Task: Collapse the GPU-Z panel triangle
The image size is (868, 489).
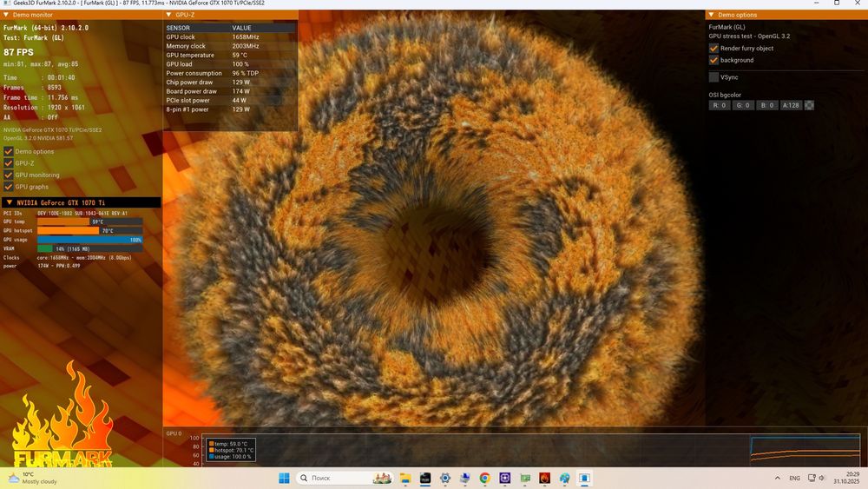Action: (x=169, y=15)
